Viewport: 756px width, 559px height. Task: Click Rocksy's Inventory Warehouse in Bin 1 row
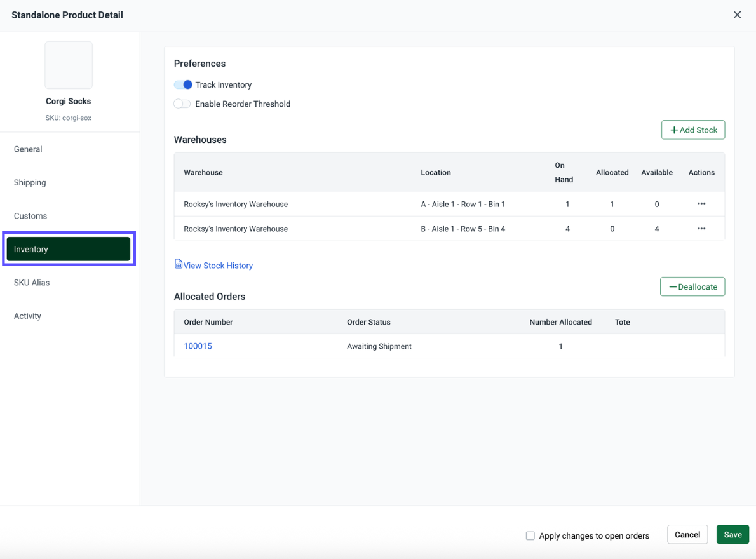(x=236, y=205)
